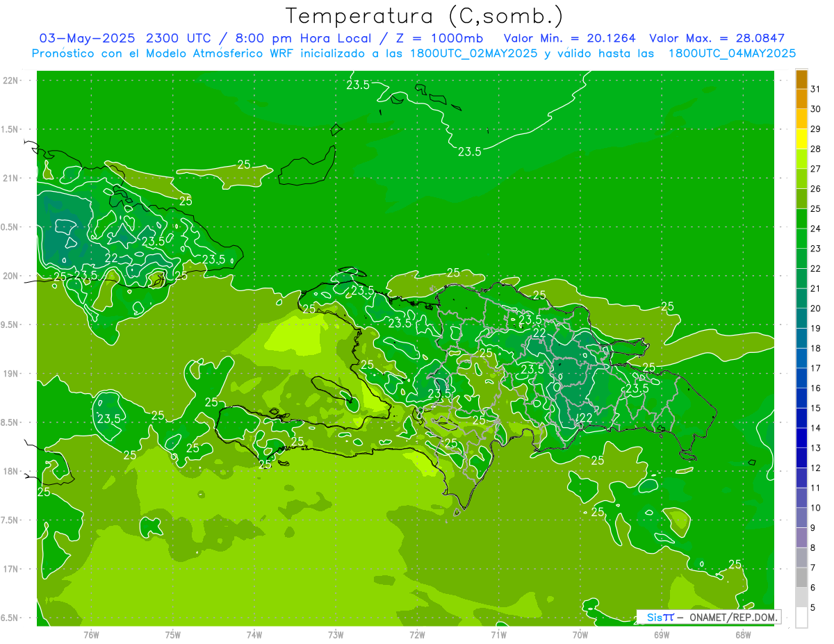Click the teal legend swatch between 20 and 21

pos(801,299)
